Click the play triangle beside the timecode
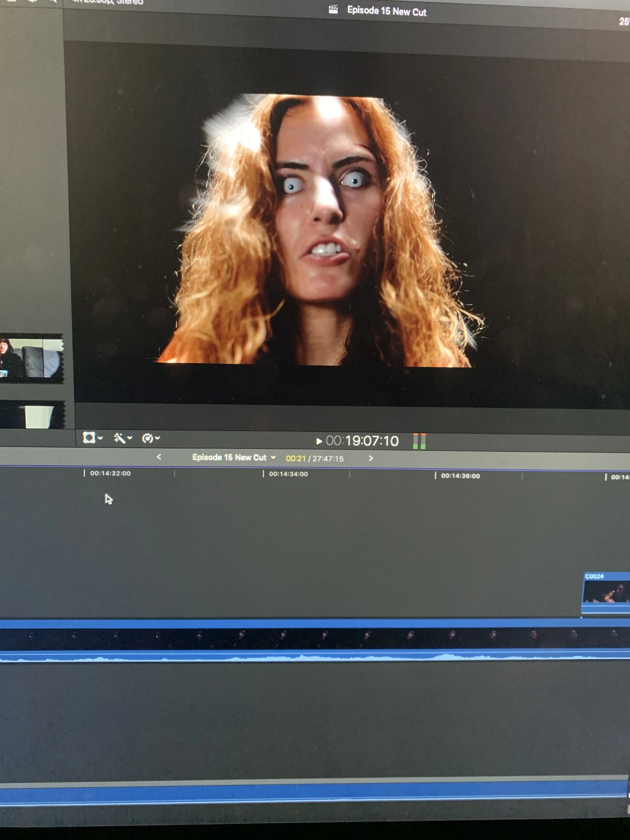This screenshot has width=630, height=840. point(319,441)
